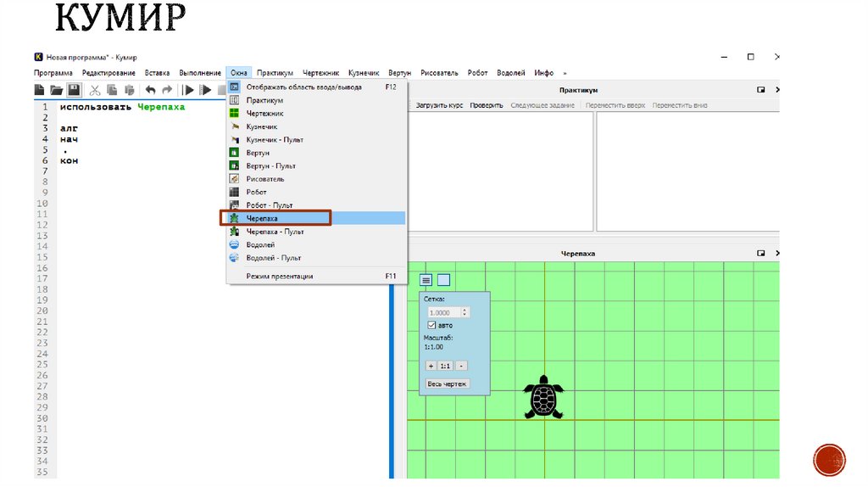Undock the Практикум panel

pyautogui.click(x=760, y=90)
